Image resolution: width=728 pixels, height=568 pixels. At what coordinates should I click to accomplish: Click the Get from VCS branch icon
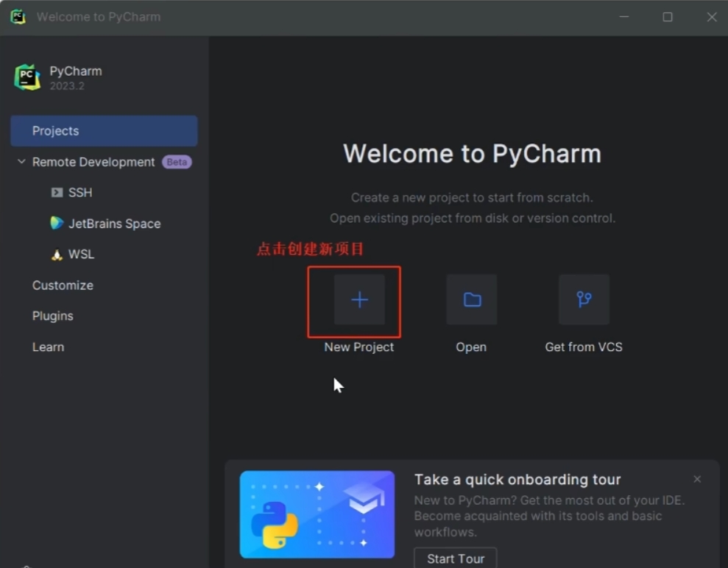pyautogui.click(x=584, y=299)
